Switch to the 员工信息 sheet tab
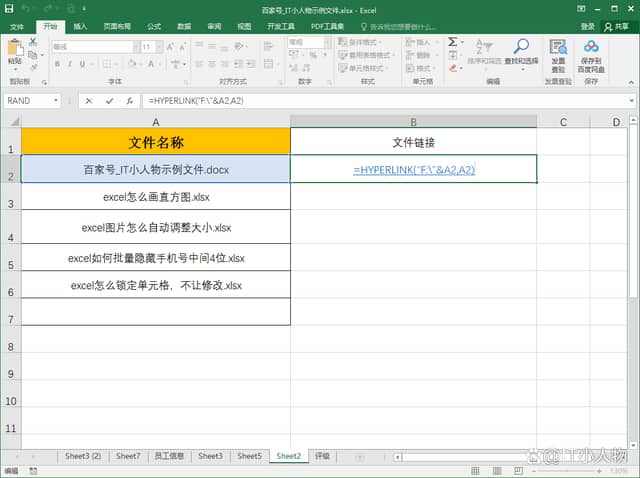The height and width of the screenshot is (478, 640). [x=168, y=456]
